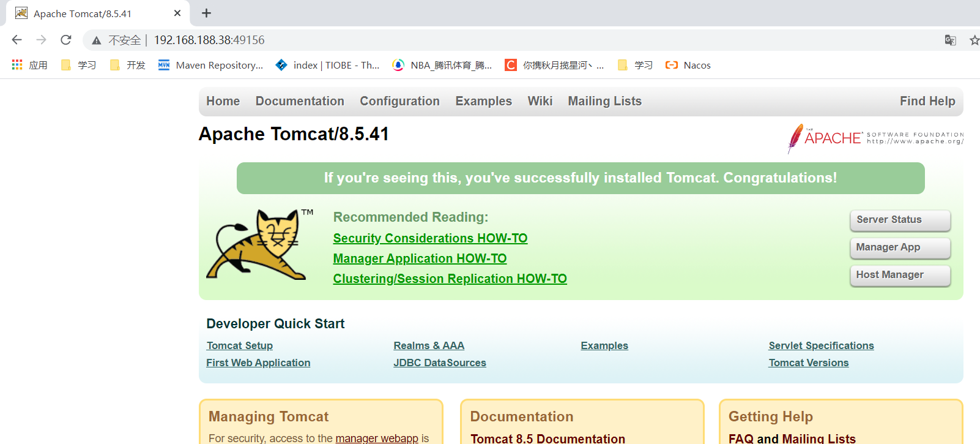This screenshot has height=444, width=980.
Task: Open the Nacos bookmark
Action: 688,65
